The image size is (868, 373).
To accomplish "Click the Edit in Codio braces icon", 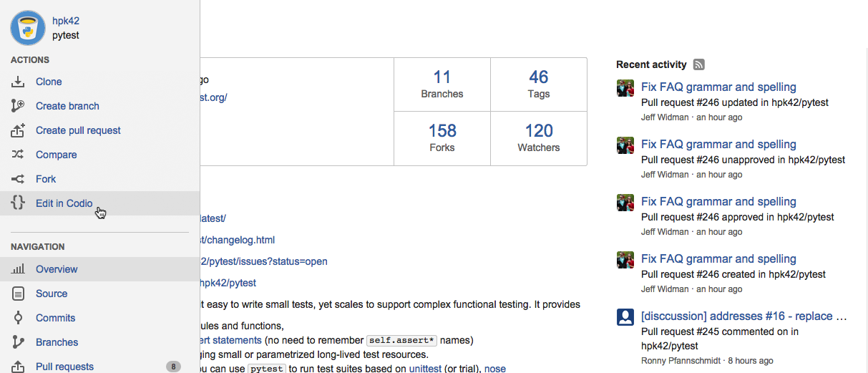I will [19, 203].
